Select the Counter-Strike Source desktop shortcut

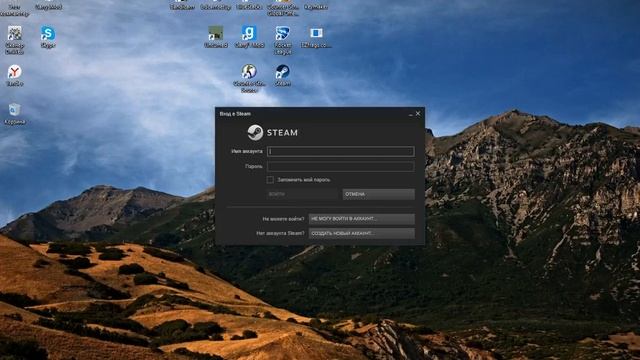pyautogui.click(x=249, y=78)
